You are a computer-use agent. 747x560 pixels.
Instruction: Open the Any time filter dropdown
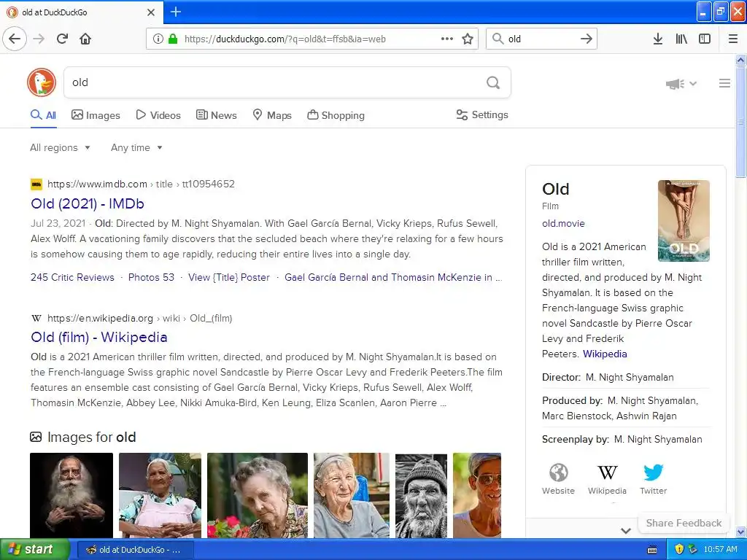136,147
